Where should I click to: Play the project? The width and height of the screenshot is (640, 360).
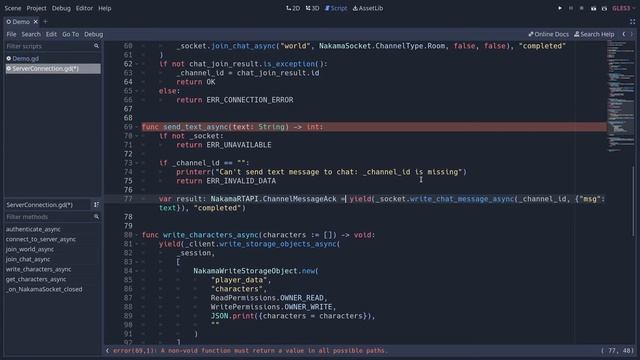tap(560, 8)
